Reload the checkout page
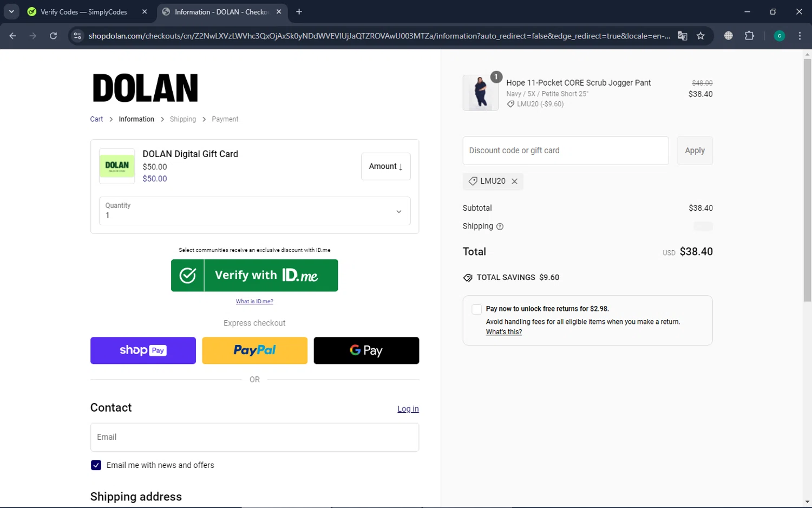Image resolution: width=812 pixels, height=508 pixels. [53, 36]
